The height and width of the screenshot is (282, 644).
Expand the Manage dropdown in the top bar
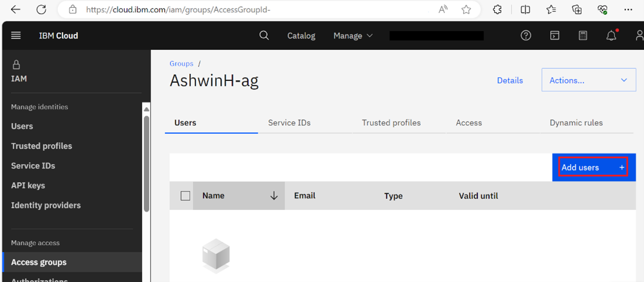click(353, 36)
